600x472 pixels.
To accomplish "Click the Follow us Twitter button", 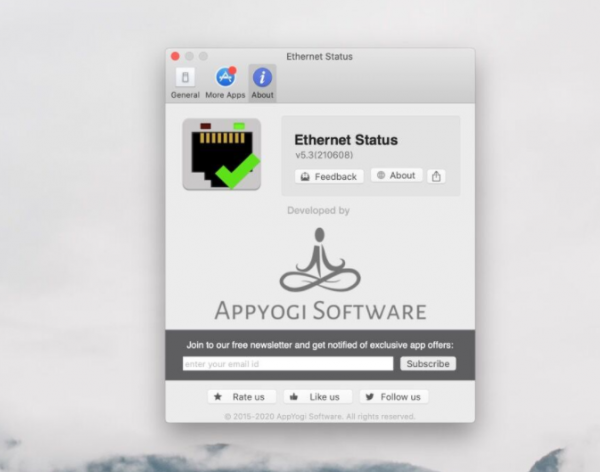I will point(394,397).
